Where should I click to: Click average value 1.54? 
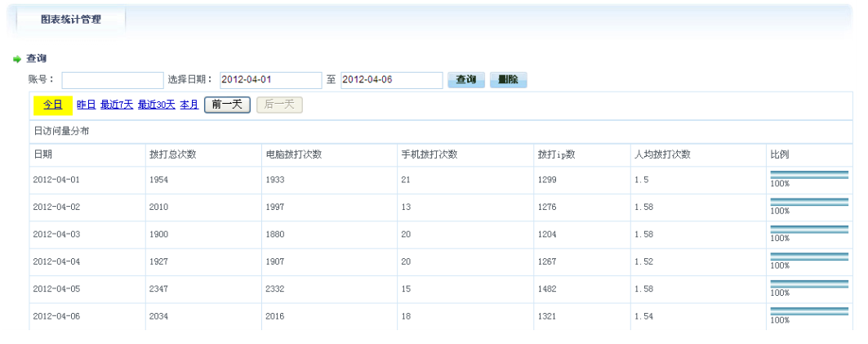pos(643,317)
